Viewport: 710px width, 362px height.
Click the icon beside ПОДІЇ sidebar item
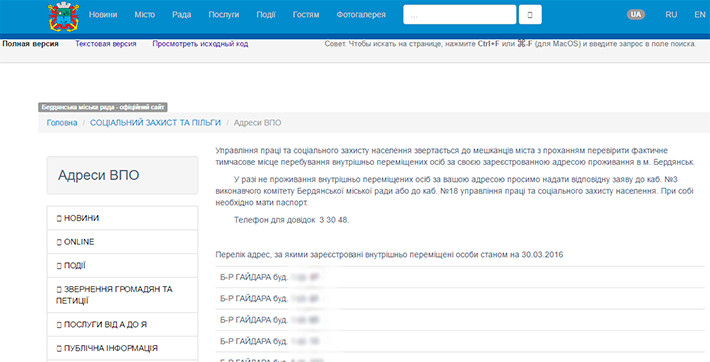[59, 266]
